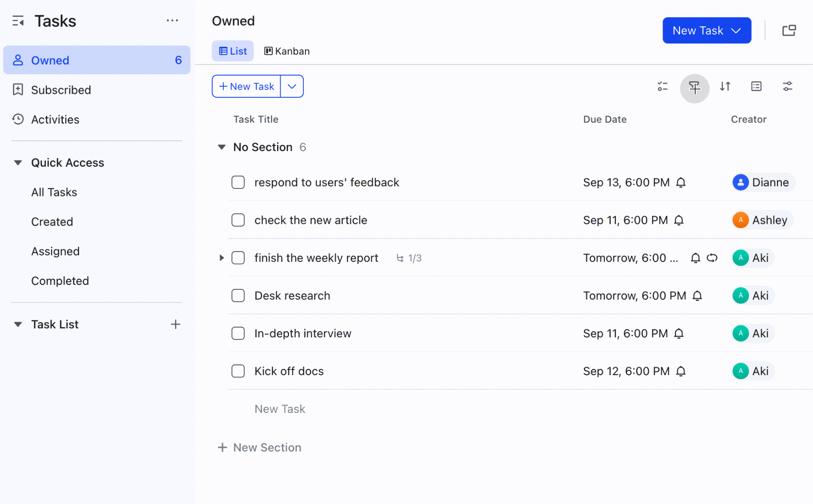Click Dianne's avatar on the feedback task
813x504 pixels.
click(x=740, y=182)
